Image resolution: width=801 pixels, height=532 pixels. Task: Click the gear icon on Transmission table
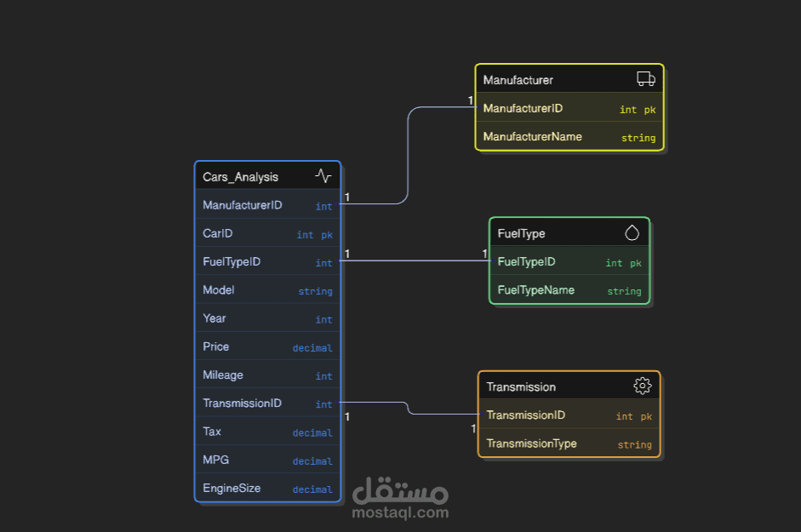click(x=643, y=386)
